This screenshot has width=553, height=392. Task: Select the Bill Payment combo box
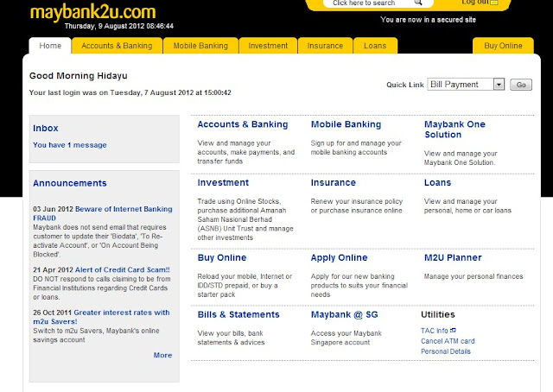466,85
